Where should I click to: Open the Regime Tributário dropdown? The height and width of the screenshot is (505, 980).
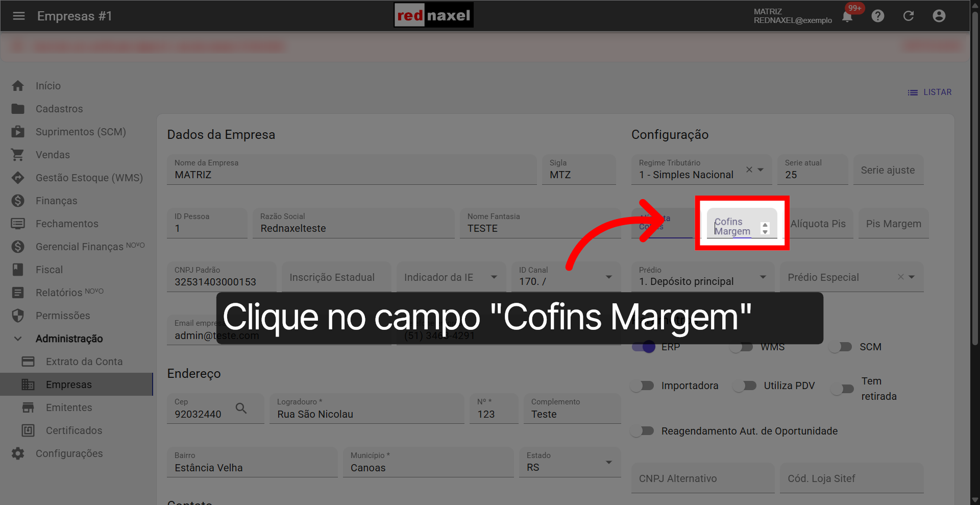[762, 170]
